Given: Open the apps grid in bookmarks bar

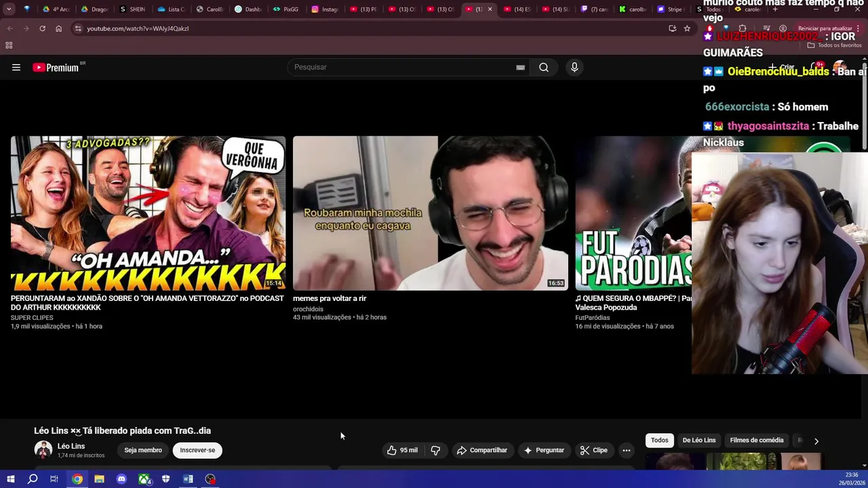Looking at the screenshot, I should click(9, 45).
